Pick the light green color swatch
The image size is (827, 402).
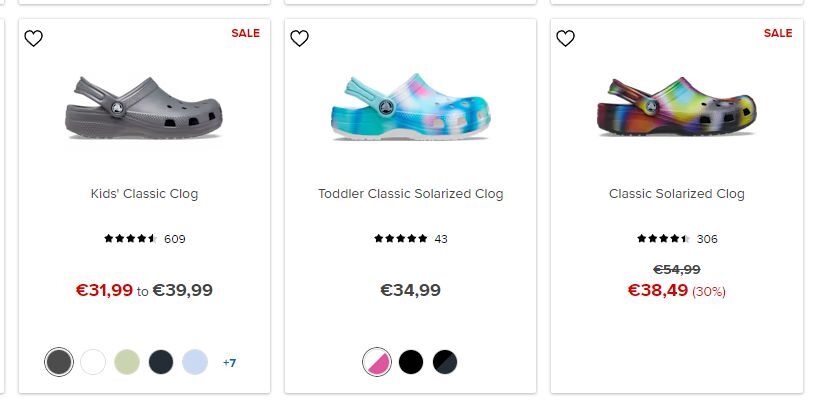[127, 362]
